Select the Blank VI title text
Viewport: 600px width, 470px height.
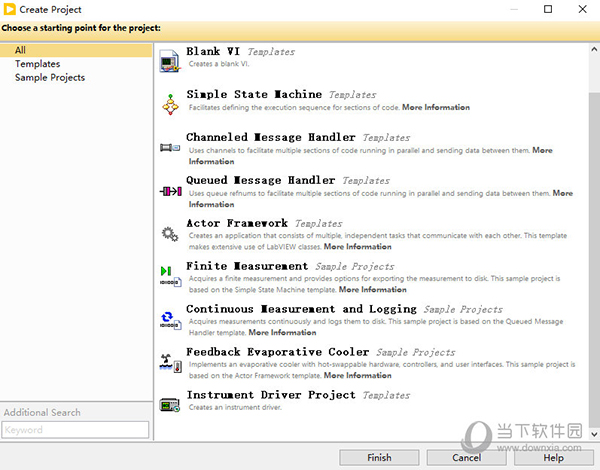click(x=213, y=51)
